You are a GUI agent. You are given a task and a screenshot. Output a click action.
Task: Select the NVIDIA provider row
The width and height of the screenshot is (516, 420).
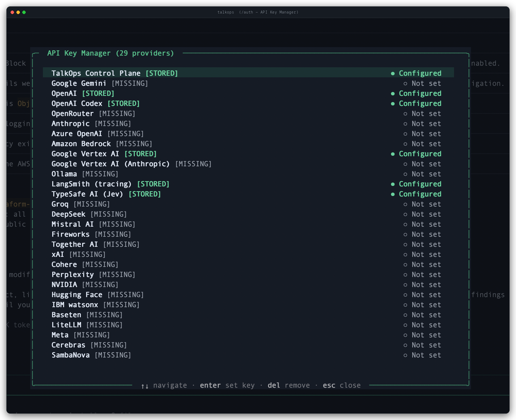(248, 284)
